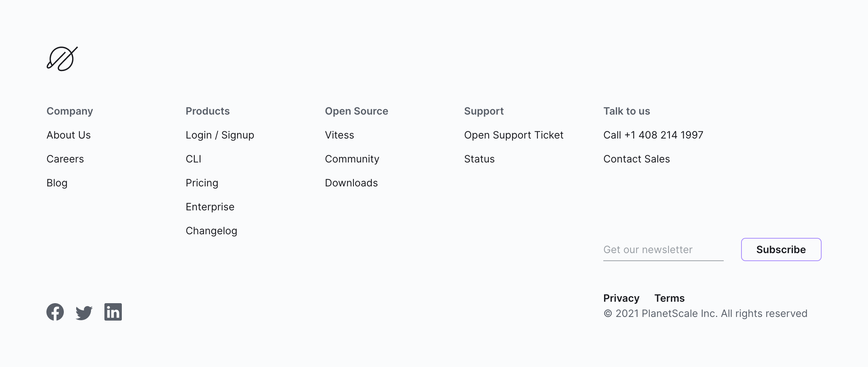
Task: Open the Careers link
Action: [x=65, y=159]
